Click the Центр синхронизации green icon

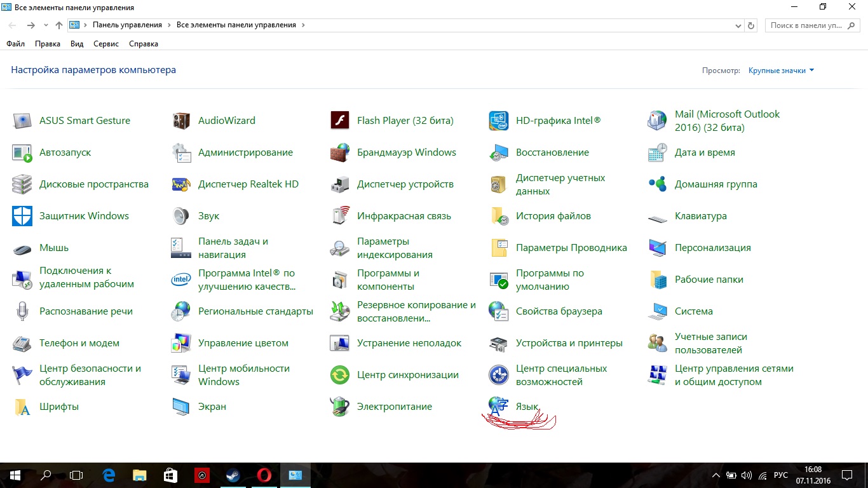pyautogui.click(x=340, y=375)
